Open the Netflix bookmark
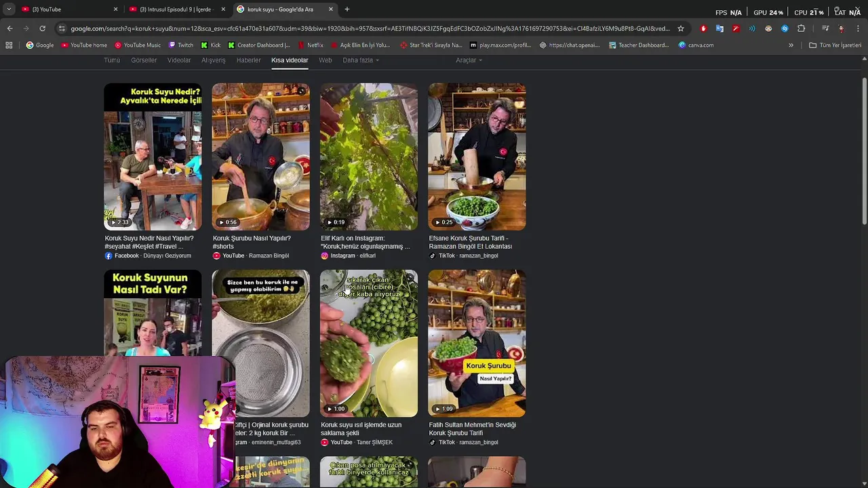This screenshot has width=868, height=488. [x=311, y=45]
